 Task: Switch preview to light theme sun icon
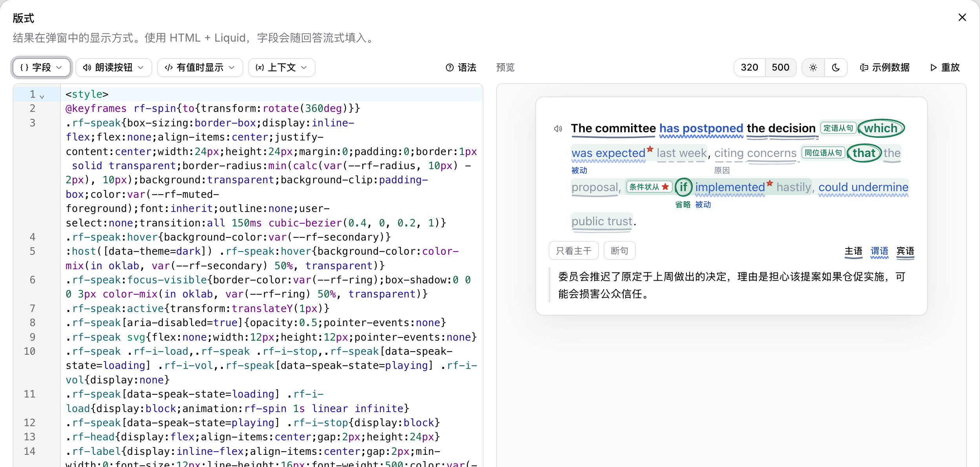(x=813, y=67)
